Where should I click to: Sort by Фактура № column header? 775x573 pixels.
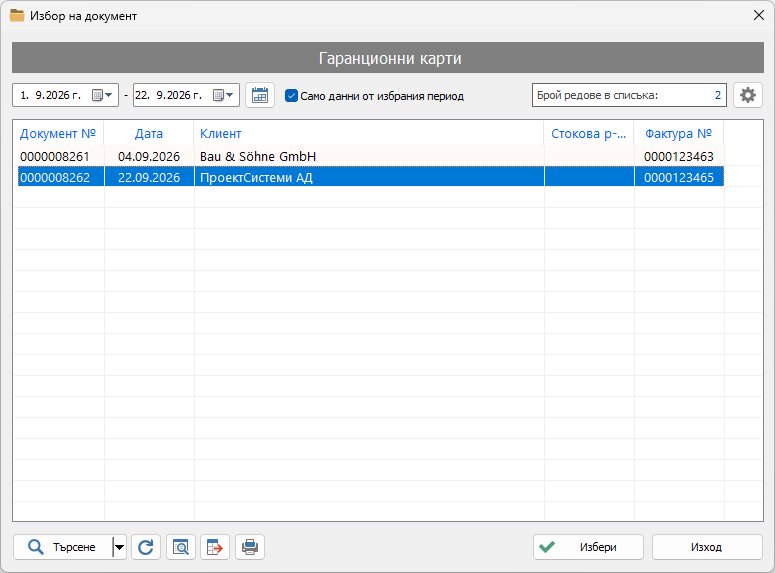click(679, 133)
